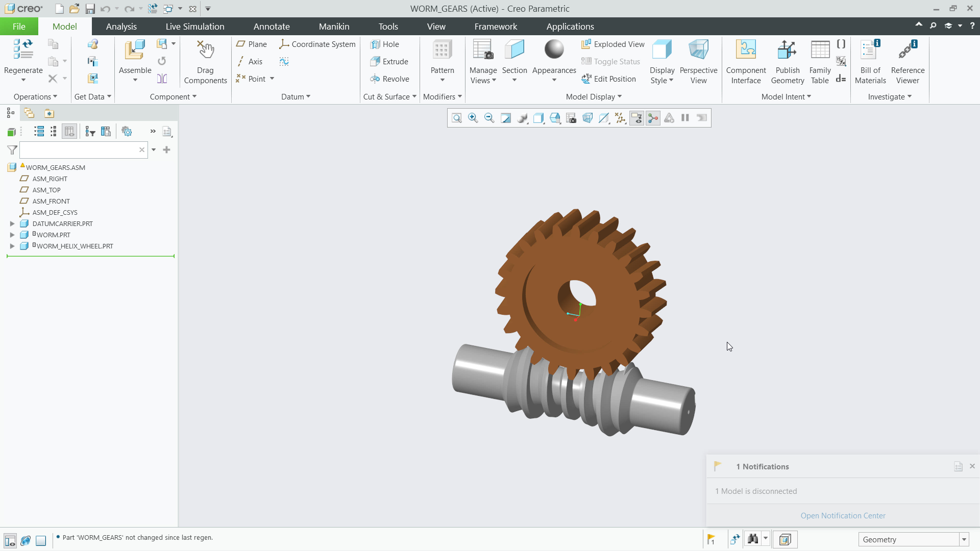Switch to the Annotate tab
Viewport: 980px width, 551px height.
[272, 27]
